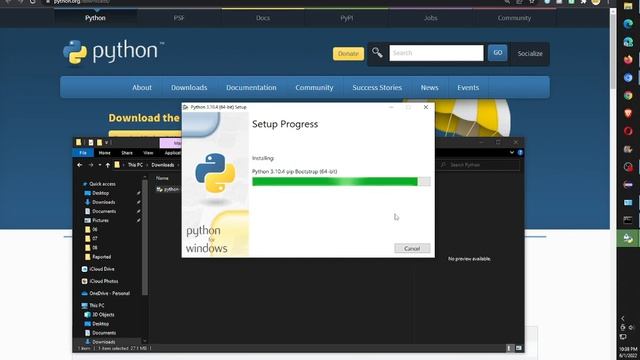Open the View ribbon tab in Explorer
The image size is (640, 360).
[x=148, y=153]
